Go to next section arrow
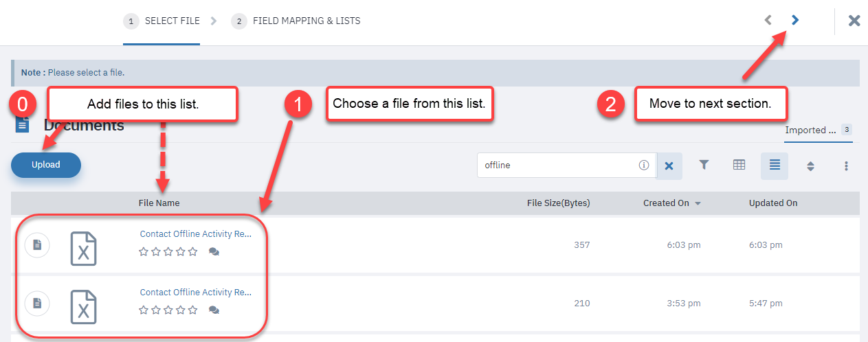Image resolution: width=868 pixels, height=342 pixels. click(795, 21)
